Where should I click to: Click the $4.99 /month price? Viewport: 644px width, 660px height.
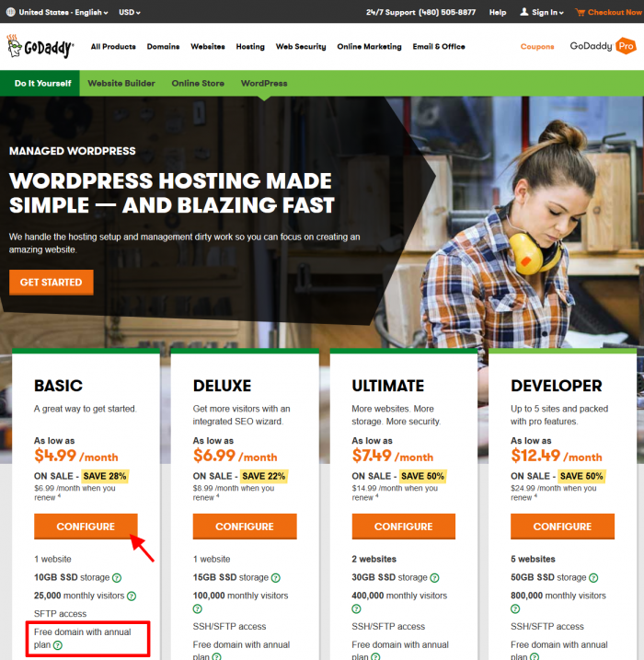[x=76, y=456]
